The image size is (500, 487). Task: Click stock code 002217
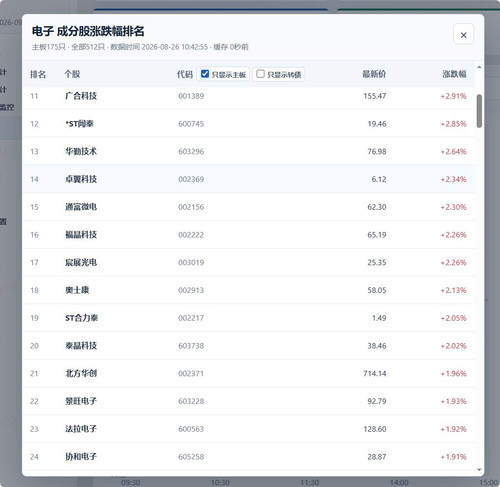pos(191,318)
